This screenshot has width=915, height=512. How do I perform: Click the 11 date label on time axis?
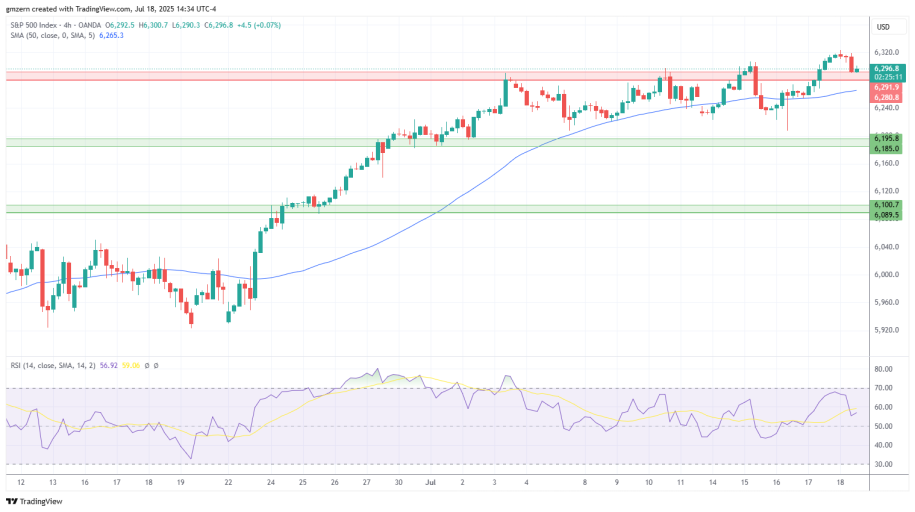pyautogui.click(x=680, y=482)
